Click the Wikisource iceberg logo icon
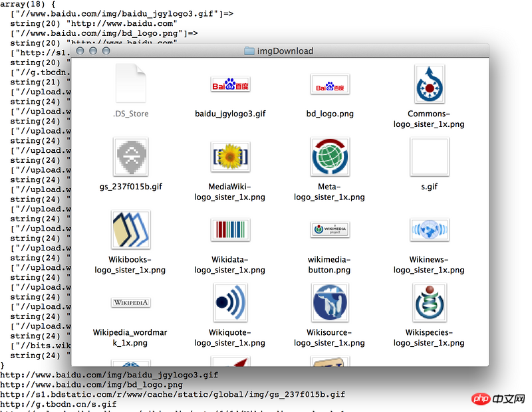The width and height of the screenshot is (532, 412). (x=330, y=303)
